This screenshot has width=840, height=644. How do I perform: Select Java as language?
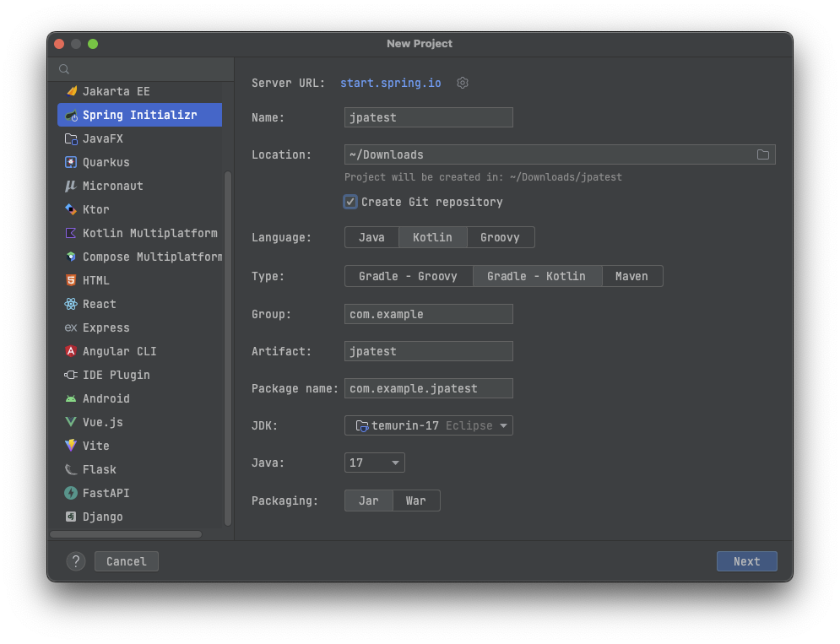371,237
